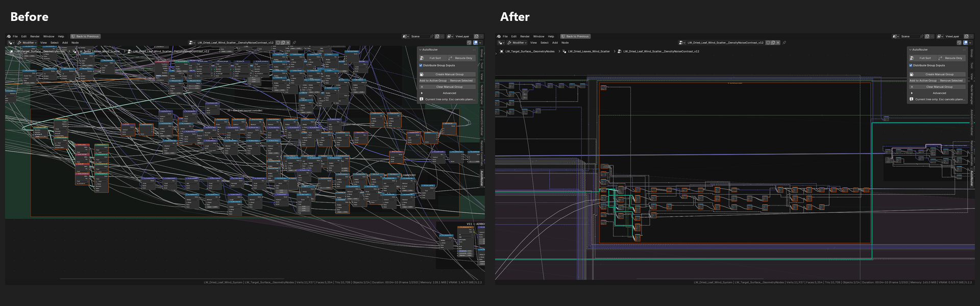Collapse AutoRouter panel in Before window
Screen dimensions: 980x306
coord(421,49)
